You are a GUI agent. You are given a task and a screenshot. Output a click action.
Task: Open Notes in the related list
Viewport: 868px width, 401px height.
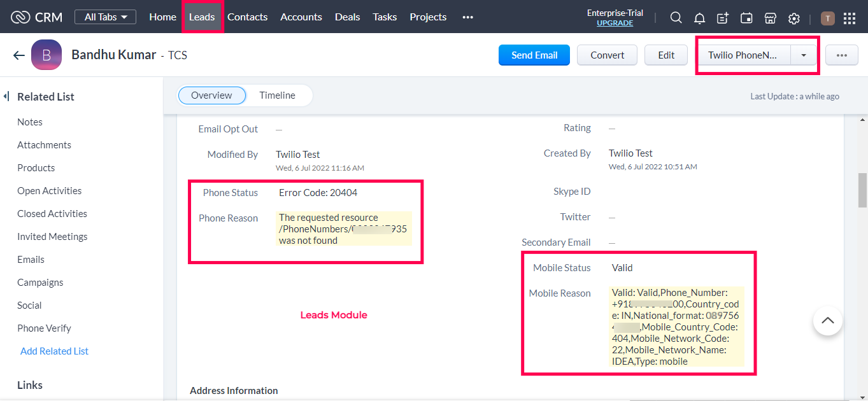point(30,122)
